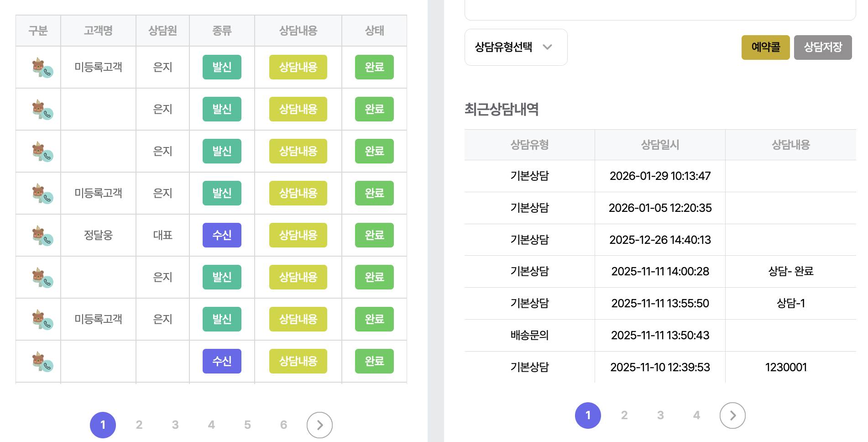Select page 3 of 최근상담내역

[x=660, y=416]
